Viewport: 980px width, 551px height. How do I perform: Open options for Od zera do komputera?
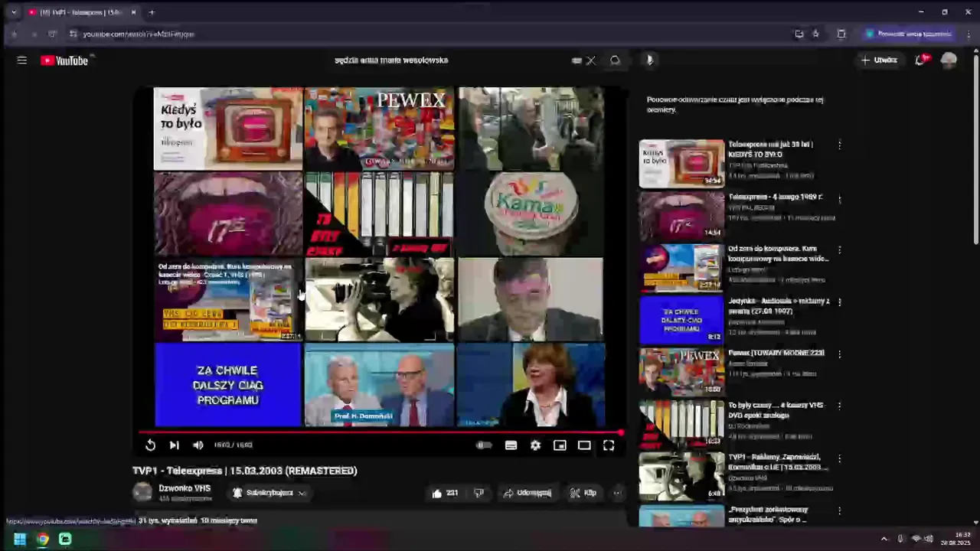[x=839, y=249]
